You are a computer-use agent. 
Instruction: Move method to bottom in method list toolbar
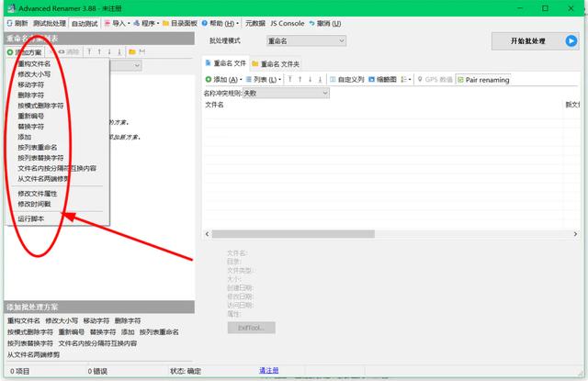pos(119,51)
